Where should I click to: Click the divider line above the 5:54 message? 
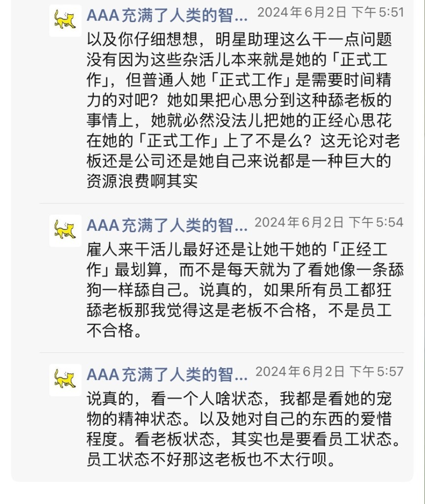click(x=221, y=203)
